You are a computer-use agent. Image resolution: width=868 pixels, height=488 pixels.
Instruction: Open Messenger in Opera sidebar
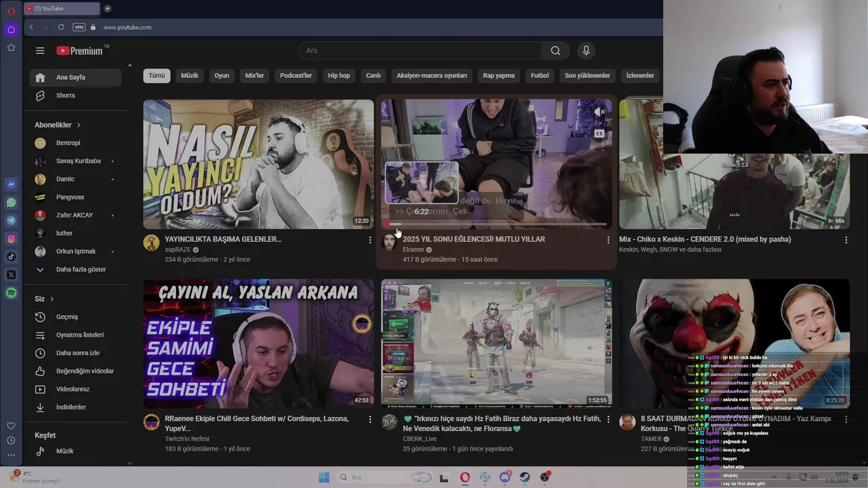click(12, 184)
